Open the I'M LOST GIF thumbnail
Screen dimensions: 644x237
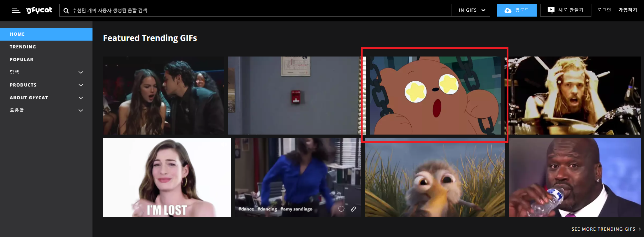tap(167, 178)
